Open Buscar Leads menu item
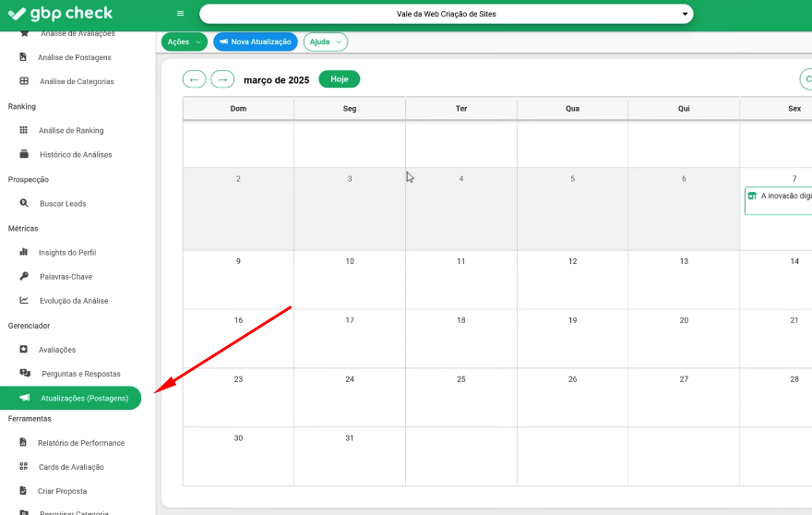 pos(63,204)
